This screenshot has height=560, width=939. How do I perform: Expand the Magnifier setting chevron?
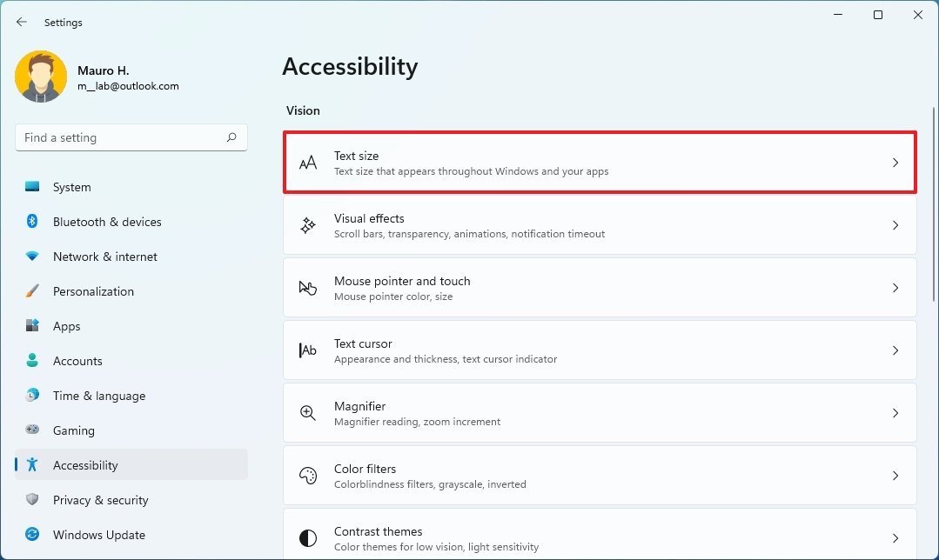pos(895,413)
